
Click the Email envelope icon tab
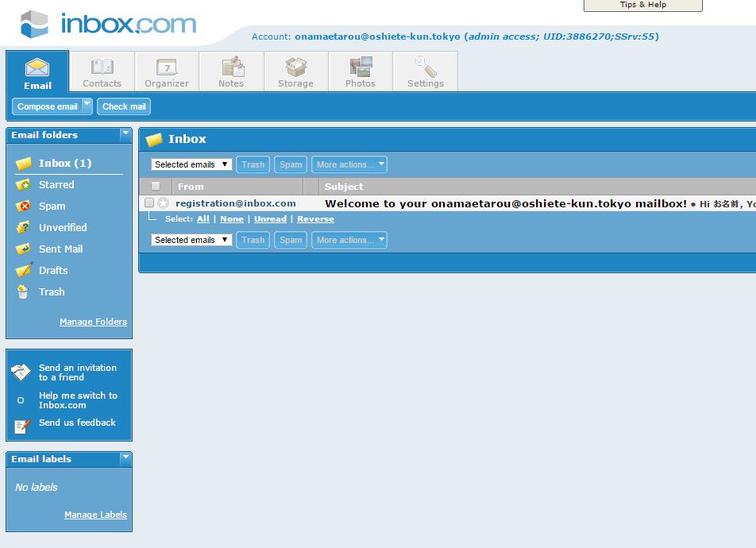click(x=37, y=68)
